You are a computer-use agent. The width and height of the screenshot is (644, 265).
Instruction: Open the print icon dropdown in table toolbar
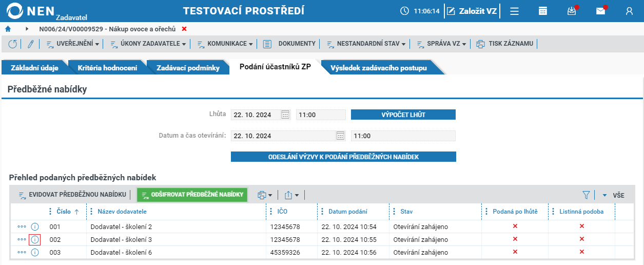[265, 195]
